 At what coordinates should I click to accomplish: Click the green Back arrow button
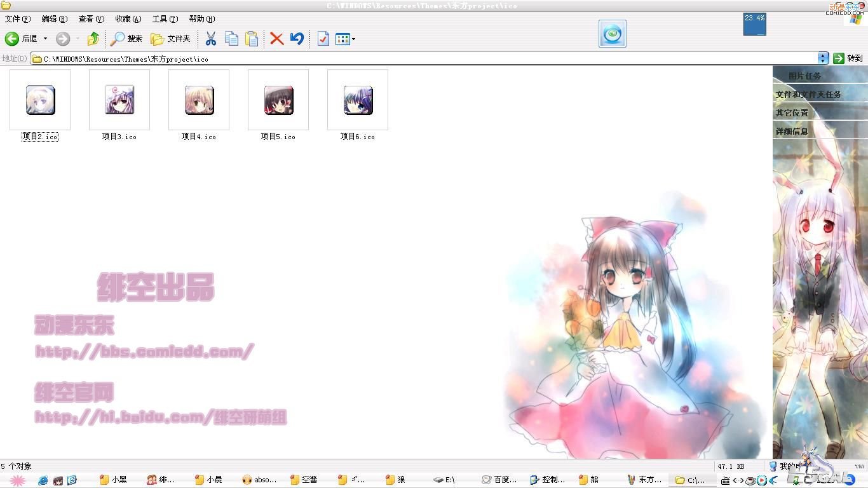[x=11, y=39]
